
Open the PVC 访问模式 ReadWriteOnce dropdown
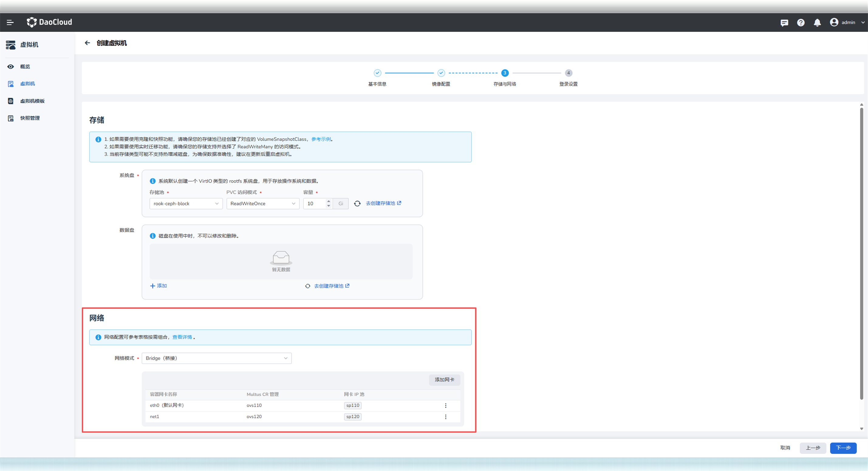[x=263, y=204]
